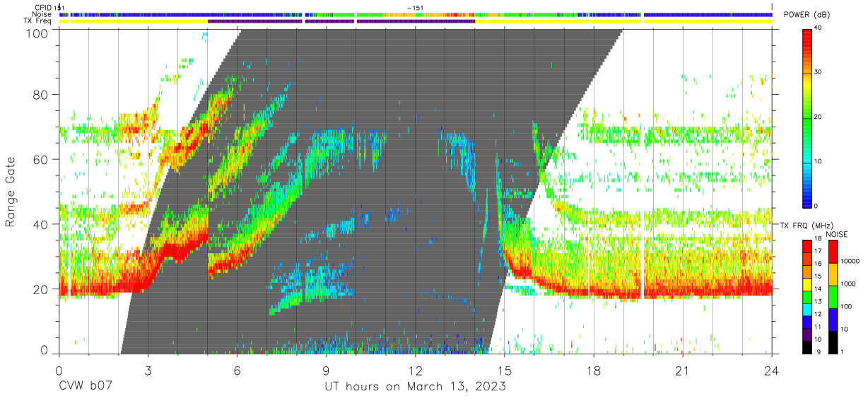Screen dimensions: 868x401
Task: Click the 21 tick label on UT hours axis
Action: (x=683, y=371)
